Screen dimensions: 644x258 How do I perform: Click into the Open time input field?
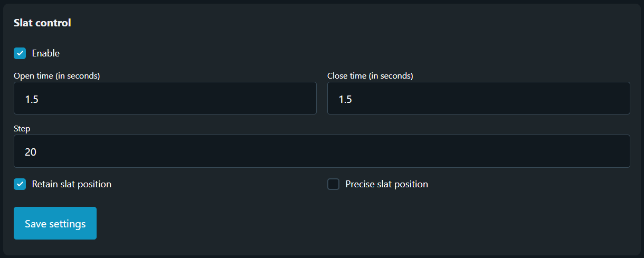pos(165,98)
